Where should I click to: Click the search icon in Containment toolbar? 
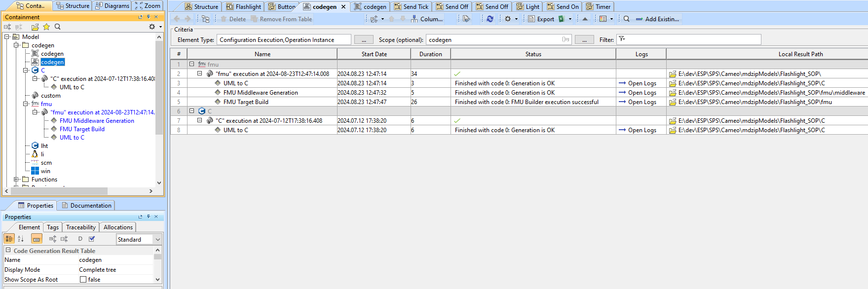click(58, 27)
